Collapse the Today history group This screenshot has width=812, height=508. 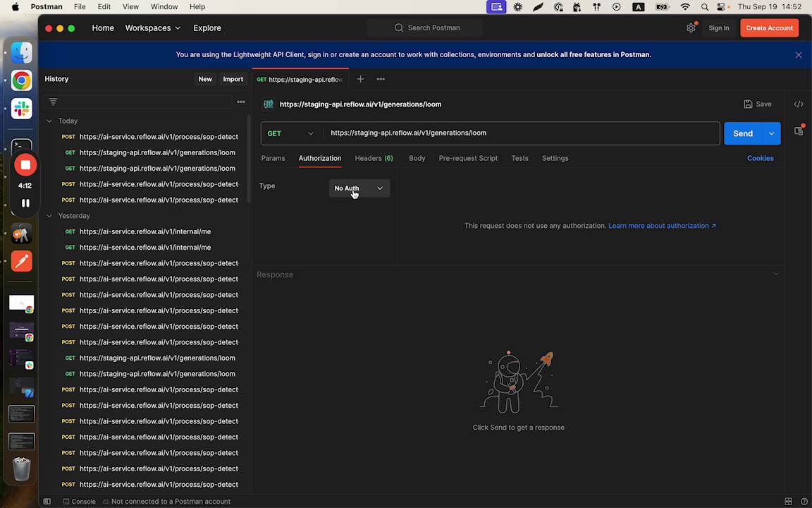[x=49, y=121]
